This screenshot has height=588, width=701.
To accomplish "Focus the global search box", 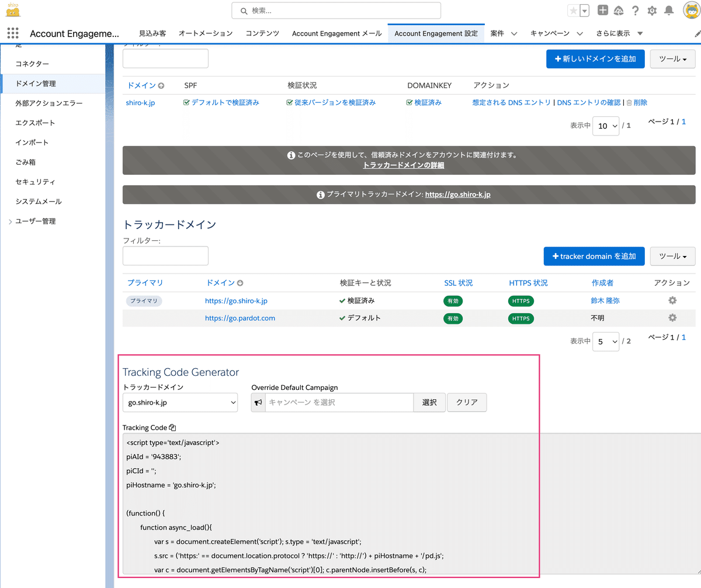I will pyautogui.click(x=336, y=11).
